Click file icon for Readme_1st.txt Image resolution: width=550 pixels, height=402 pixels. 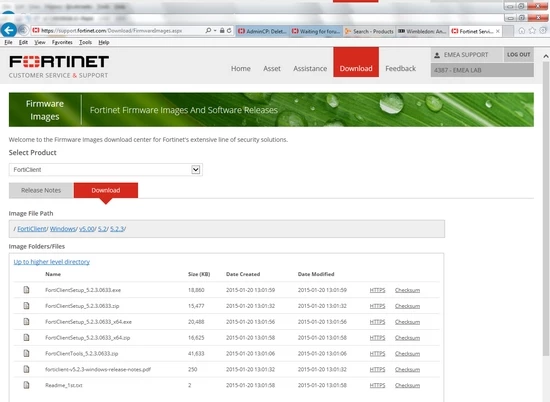tap(26, 385)
